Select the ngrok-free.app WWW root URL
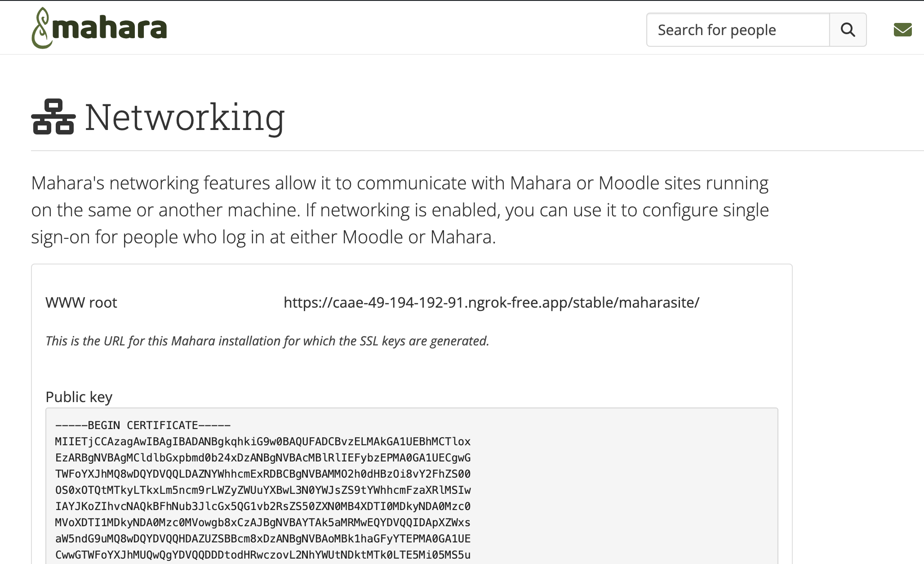The width and height of the screenshot is (924, 564). pyautogui.click(x=491, y=303)
